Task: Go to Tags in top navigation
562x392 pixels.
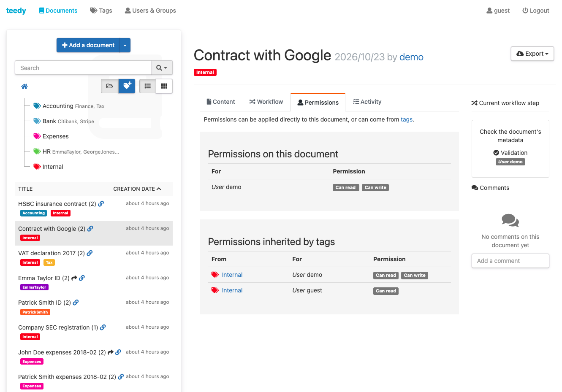Action: [x=101, y=11]
